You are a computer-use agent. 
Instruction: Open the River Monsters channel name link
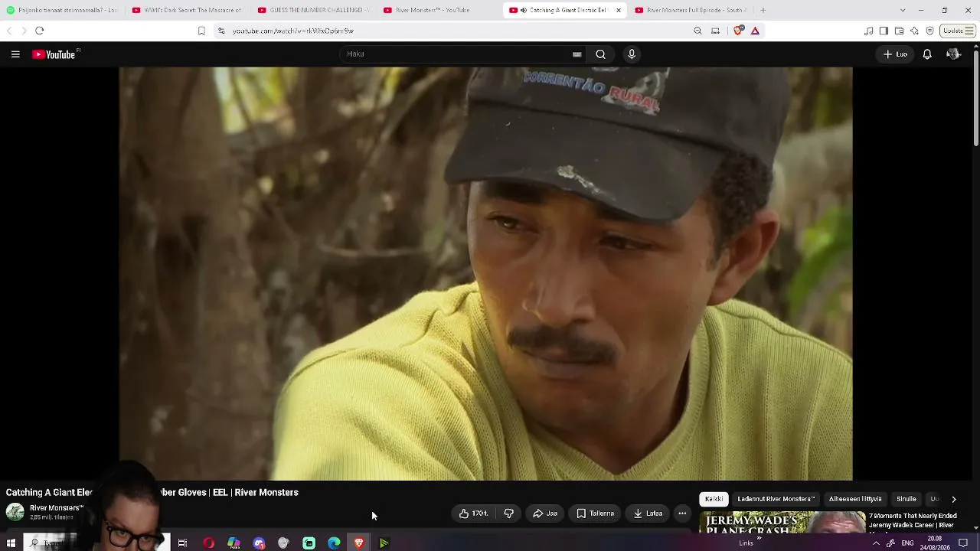pyautogui.click(x=57, y=508)
